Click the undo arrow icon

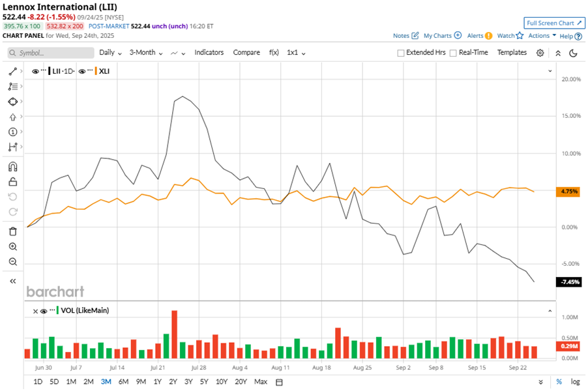coord(13,197)
